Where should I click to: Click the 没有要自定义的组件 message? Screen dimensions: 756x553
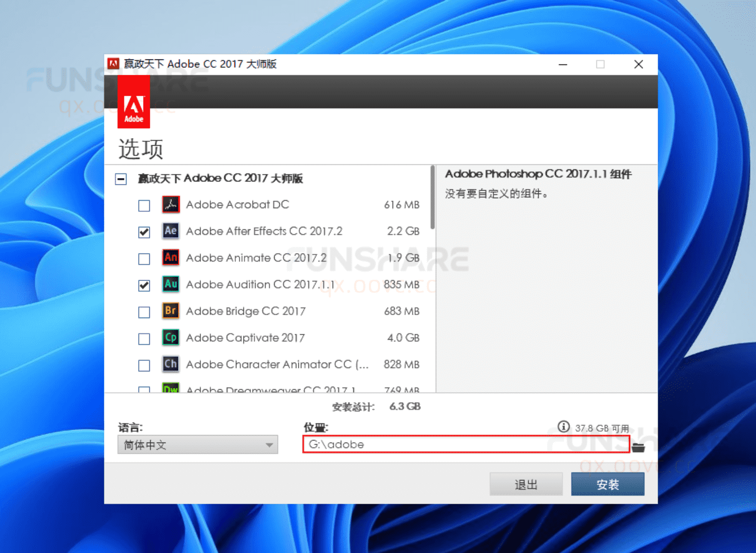496,194
